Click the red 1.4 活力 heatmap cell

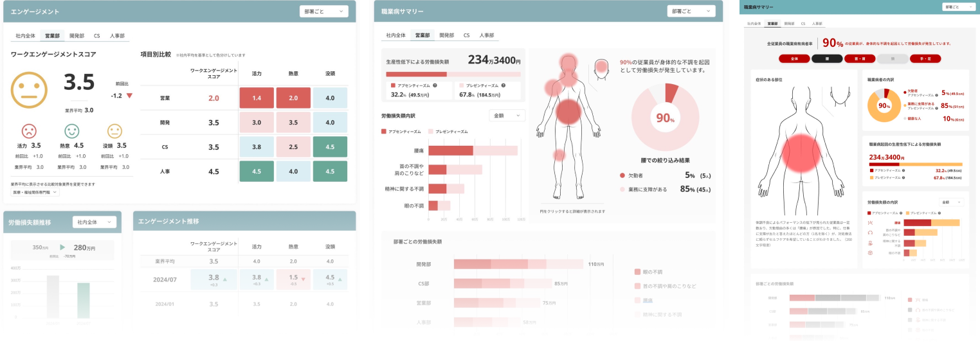pyautogui.click(x=256, y=98)
